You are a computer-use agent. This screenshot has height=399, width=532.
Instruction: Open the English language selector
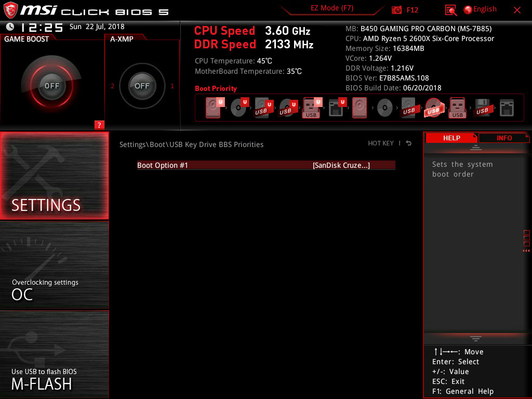[x=485, y=9]
